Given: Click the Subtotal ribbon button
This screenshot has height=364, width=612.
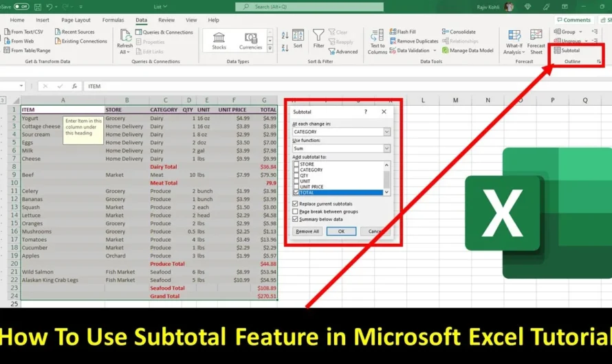Looking at the screenshot, I should coord(567,50).
